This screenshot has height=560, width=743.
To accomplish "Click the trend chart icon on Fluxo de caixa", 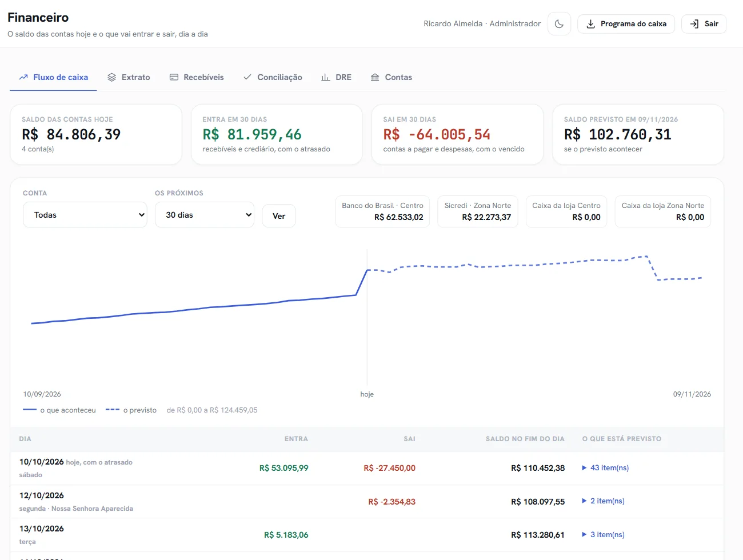I will tap(23, 77).
